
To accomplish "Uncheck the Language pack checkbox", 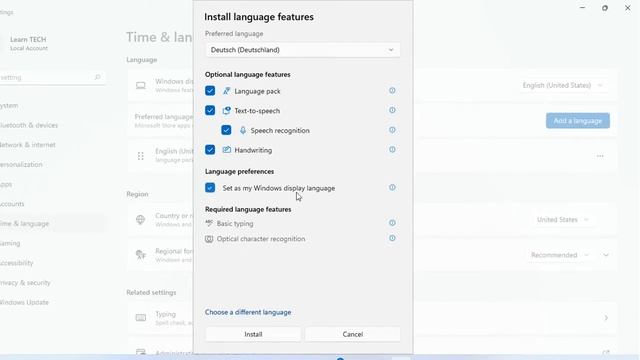I will 210,91.
